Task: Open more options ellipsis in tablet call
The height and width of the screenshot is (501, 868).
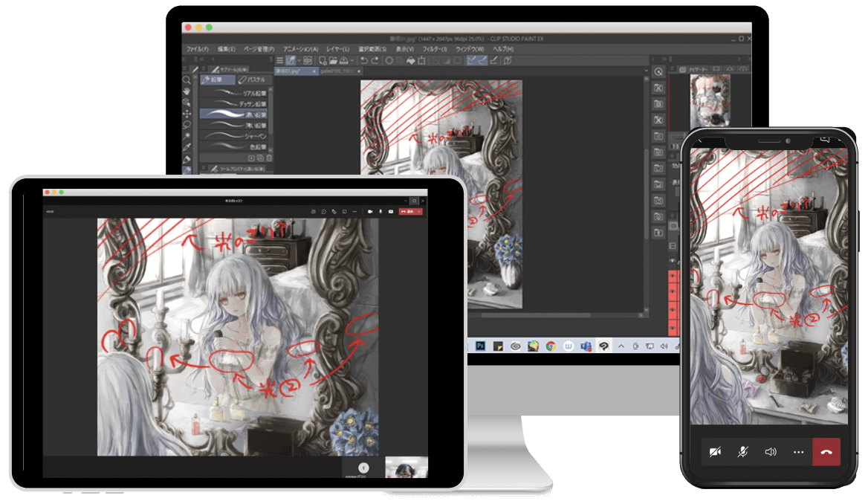Action: [x=354, y=211]
